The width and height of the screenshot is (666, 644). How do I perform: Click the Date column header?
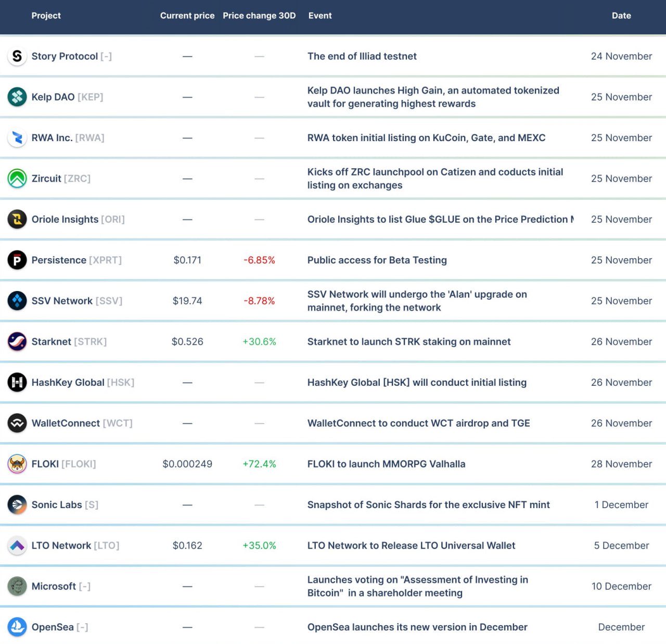coord(621,16)
